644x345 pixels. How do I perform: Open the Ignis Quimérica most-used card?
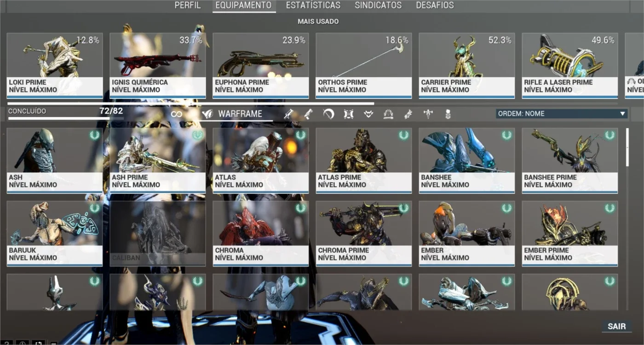158,65
